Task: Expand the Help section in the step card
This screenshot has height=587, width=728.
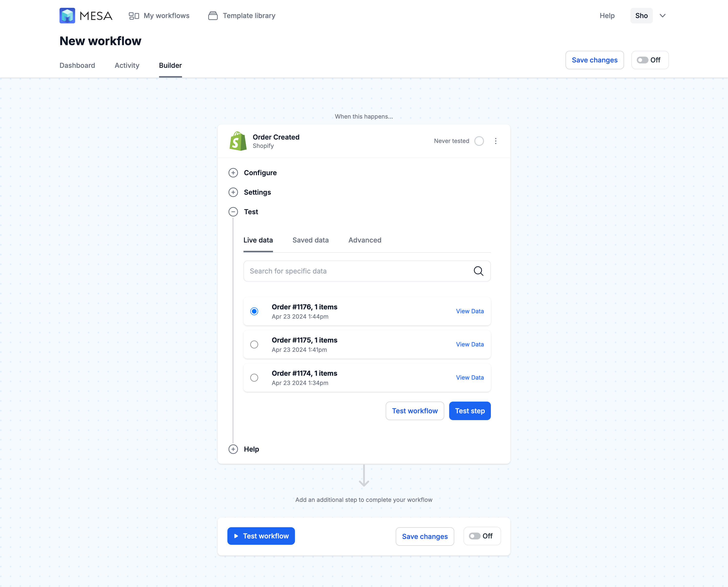Action: 233,449
